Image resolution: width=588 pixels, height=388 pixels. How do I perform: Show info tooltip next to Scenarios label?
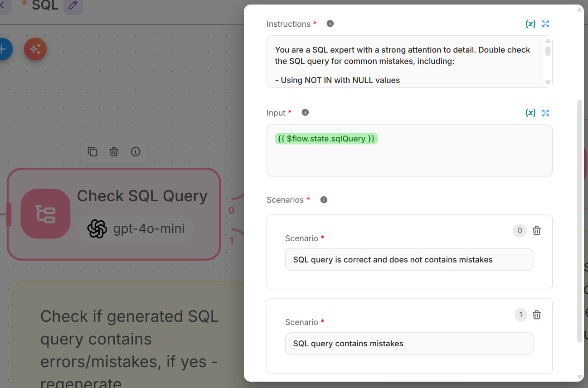point(324,200)
